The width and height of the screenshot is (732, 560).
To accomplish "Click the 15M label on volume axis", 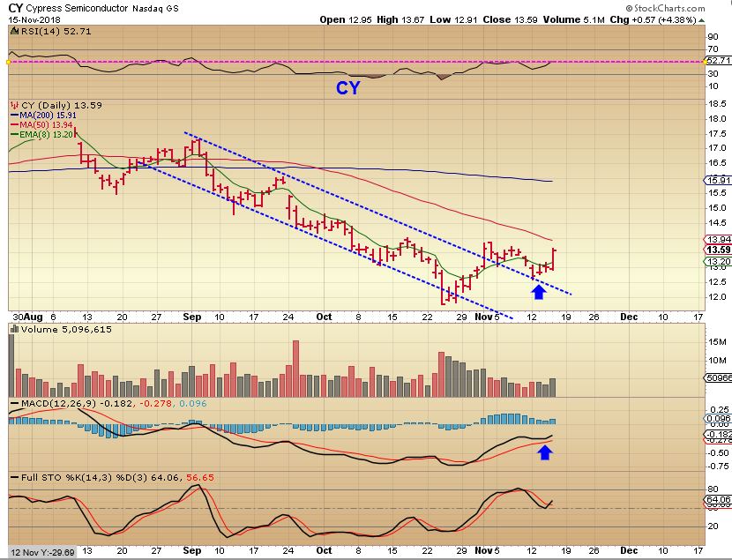I will (x=717, y=342).
